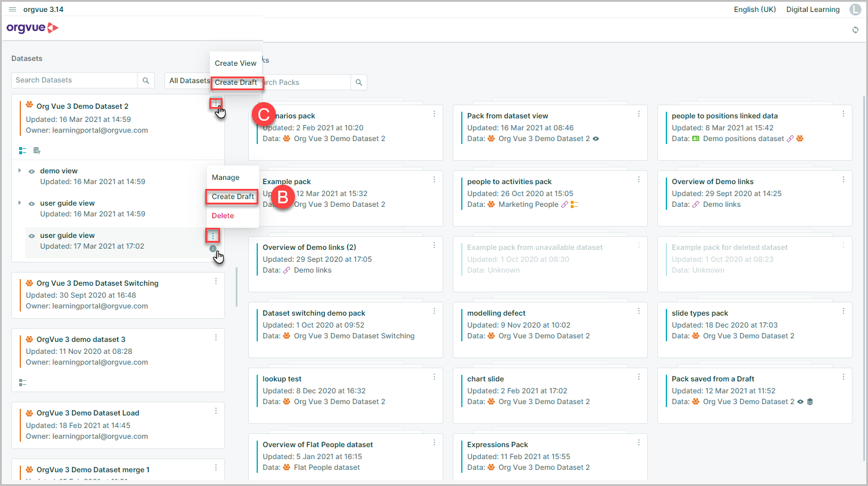Click the magnifier button beside Search Datasets
Viewport: 868px width, 486px height.
(146, 80)
